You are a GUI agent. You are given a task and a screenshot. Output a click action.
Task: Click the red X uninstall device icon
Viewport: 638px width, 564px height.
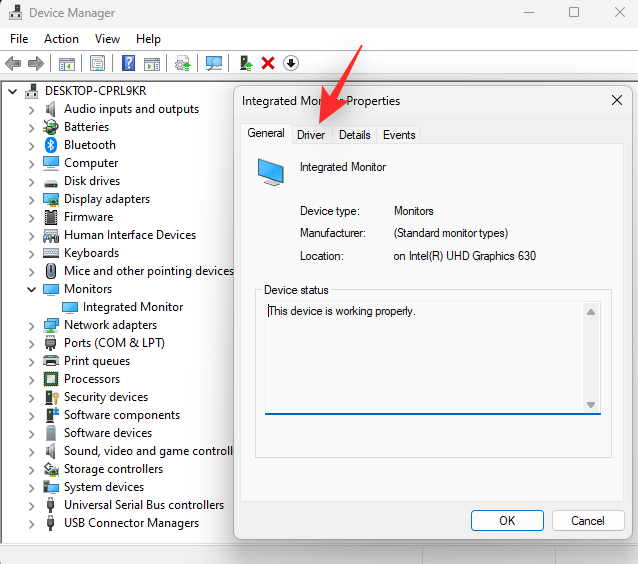tap(268, 63)
